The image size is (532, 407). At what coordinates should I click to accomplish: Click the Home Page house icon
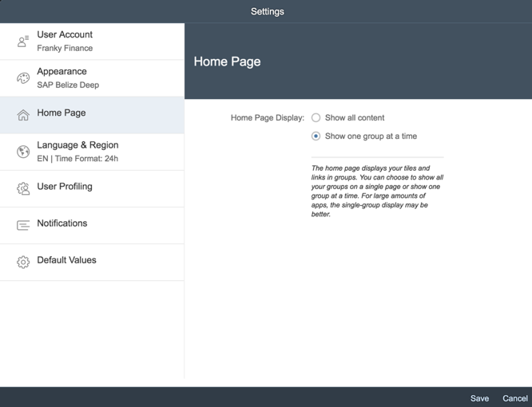[x=23, y=115]
